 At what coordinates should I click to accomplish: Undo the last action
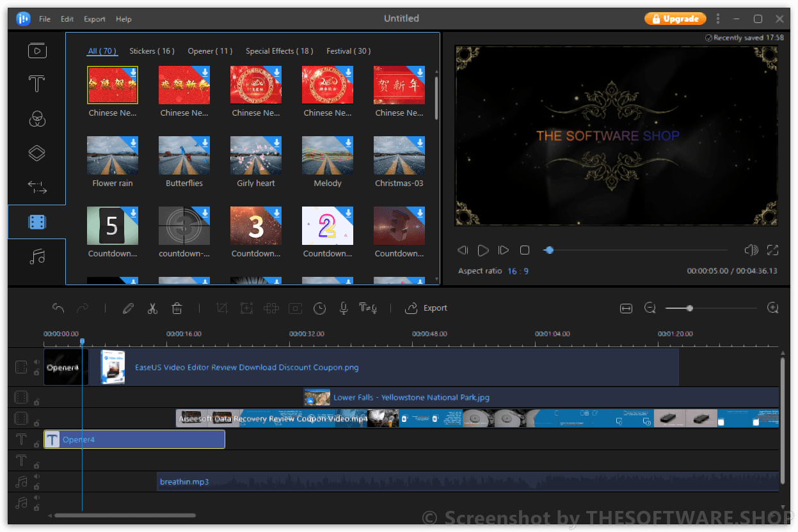coord(58,308)
